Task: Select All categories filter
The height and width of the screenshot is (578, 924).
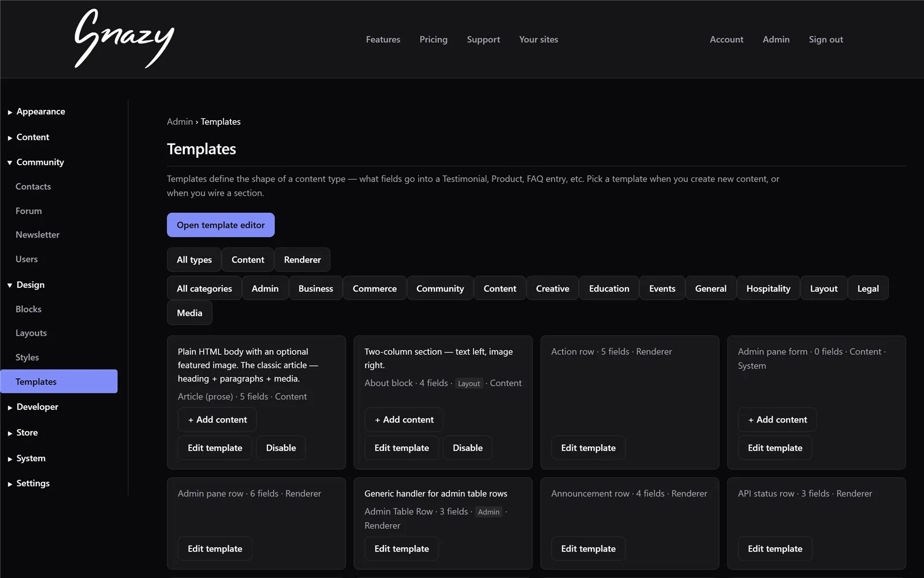Action: point(204,288)
